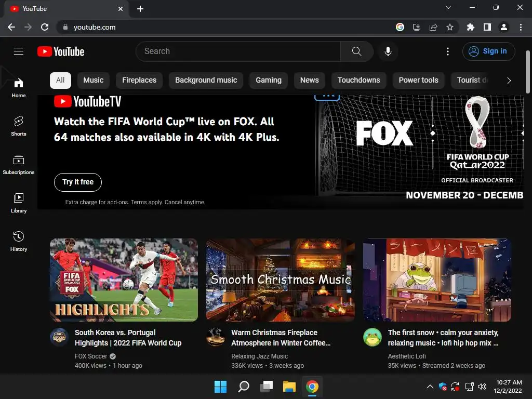Share this page icon in address bar
The width and height of the screenshot is (532, 399).
pos(433,27)
